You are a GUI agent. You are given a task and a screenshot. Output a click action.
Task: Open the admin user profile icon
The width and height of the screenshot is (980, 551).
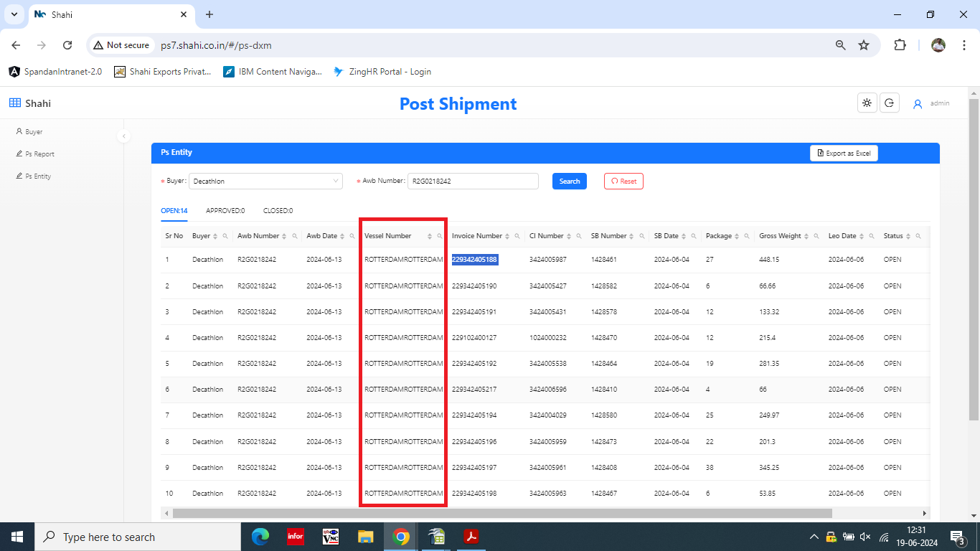click(918, 104)
